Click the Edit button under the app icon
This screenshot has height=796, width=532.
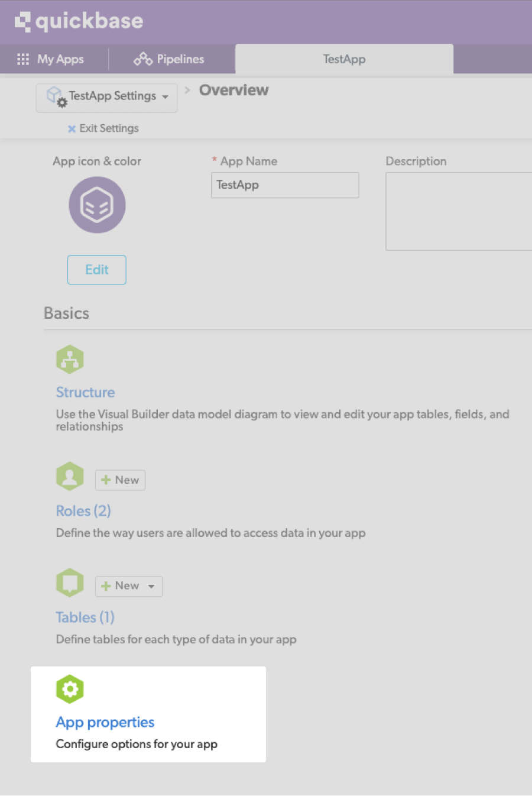[x=96, y=270]
